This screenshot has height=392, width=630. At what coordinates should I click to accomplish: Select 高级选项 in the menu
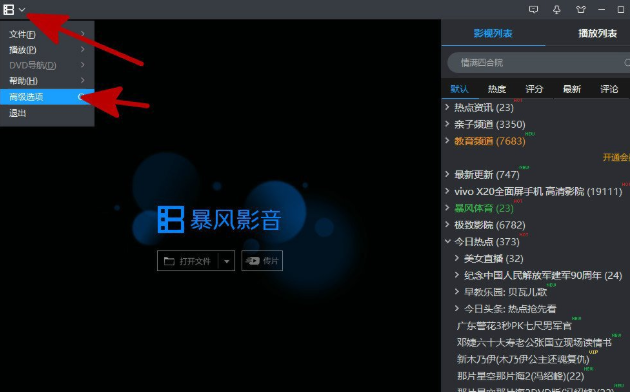(47, 97)
